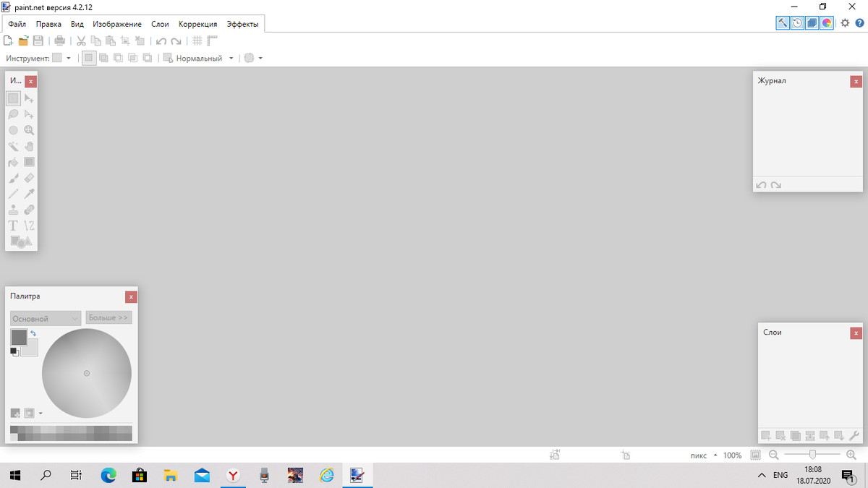Open the Слои menu
This screenshot has height=488, width=868.
[x=160, y=24]
